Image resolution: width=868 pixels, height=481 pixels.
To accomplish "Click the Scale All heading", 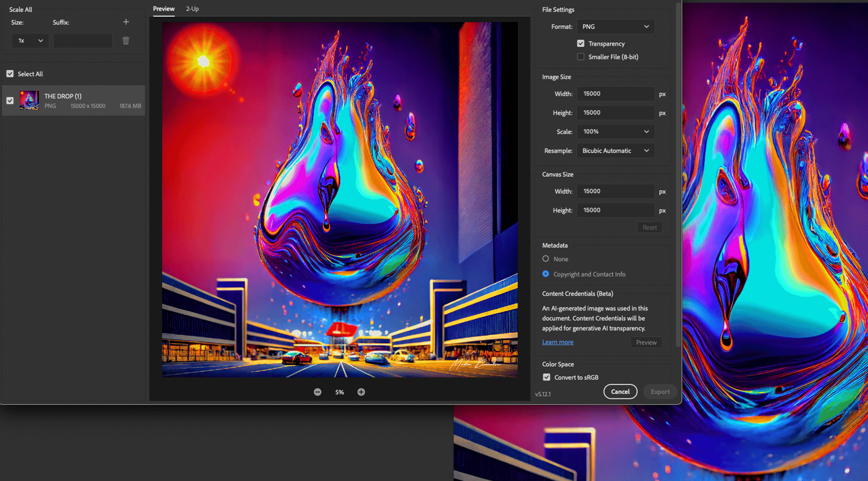I will click(21, 9).
